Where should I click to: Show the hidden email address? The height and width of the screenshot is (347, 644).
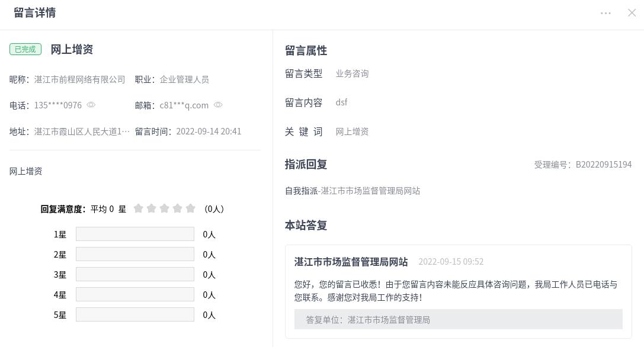coord(218,105)
